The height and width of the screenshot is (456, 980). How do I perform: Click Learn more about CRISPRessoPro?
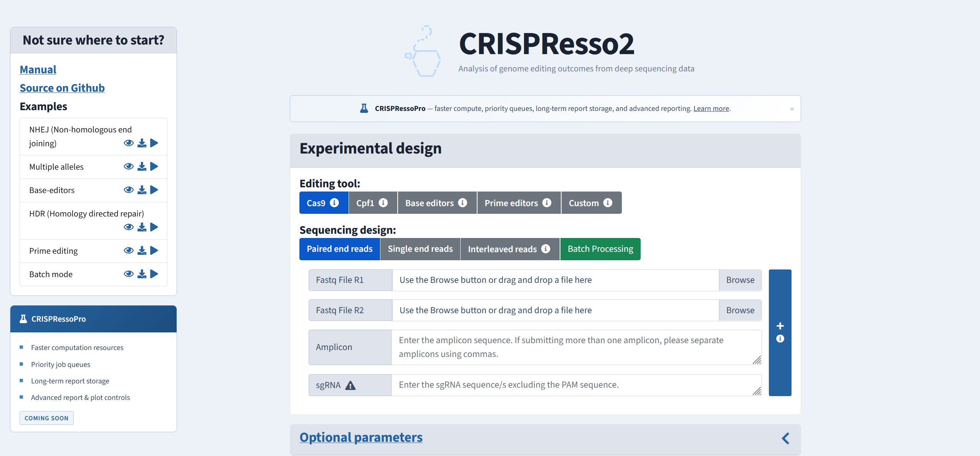(711, 108)
